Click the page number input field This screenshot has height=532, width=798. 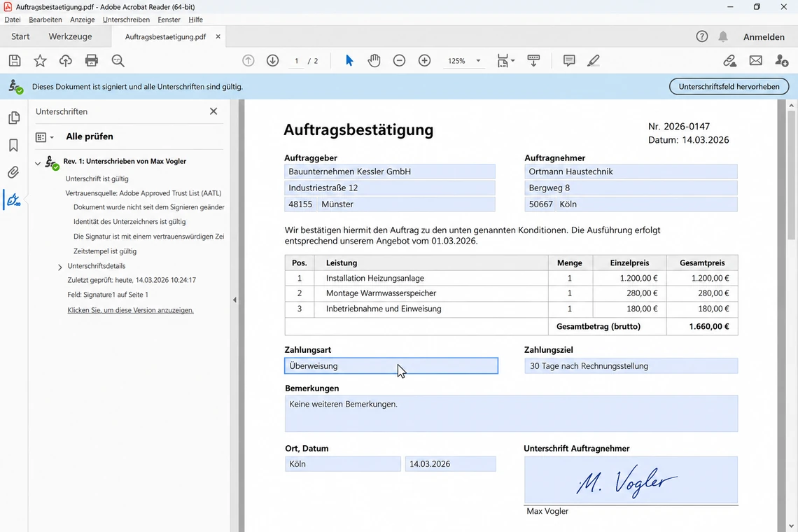[296, 61]
